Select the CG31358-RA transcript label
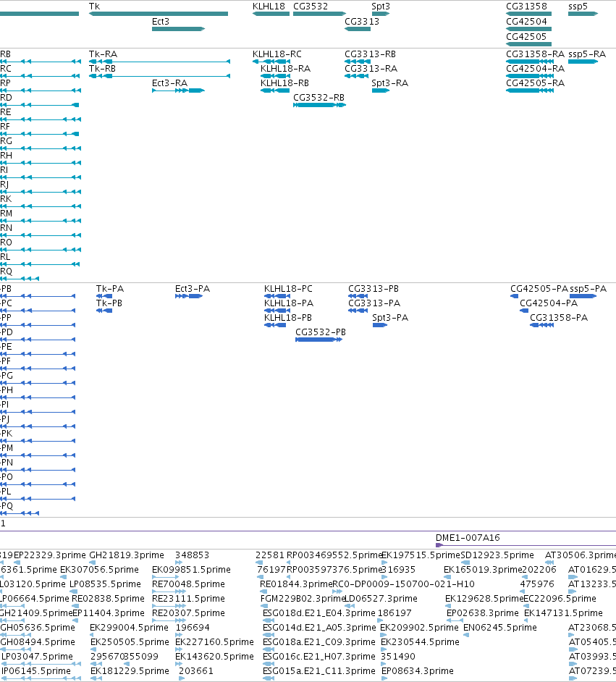This screenshot has height=682, width=616. (535, 54)
